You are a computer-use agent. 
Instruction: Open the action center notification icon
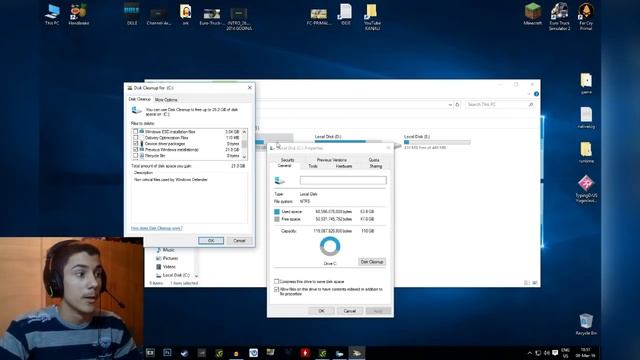point(555,353)
